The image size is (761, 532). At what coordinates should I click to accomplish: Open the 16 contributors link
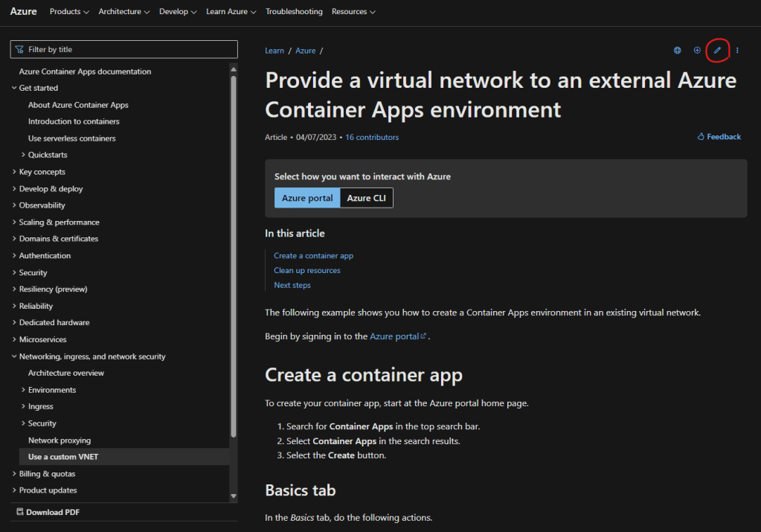[x=372, y=138]
